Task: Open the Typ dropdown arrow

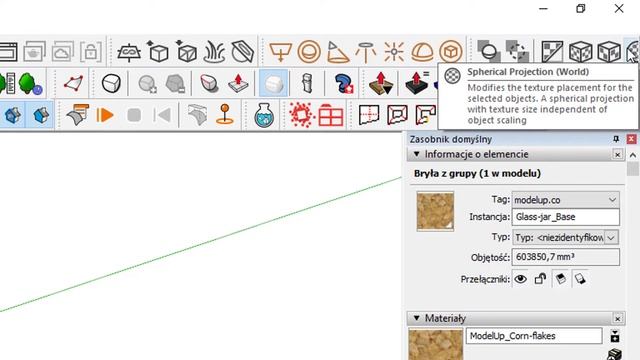Action: 611,237
